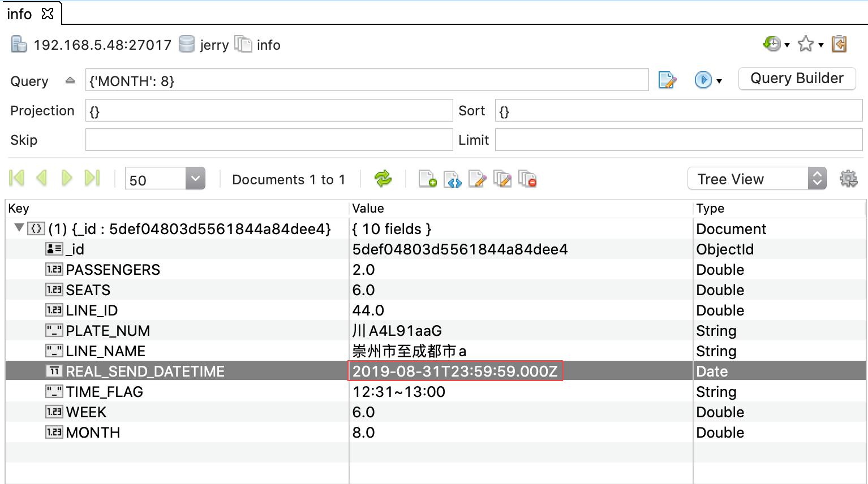The width and height of the screenshot is (868, 484).
Task: Click the jerry database icon
Action: [187, 44]
